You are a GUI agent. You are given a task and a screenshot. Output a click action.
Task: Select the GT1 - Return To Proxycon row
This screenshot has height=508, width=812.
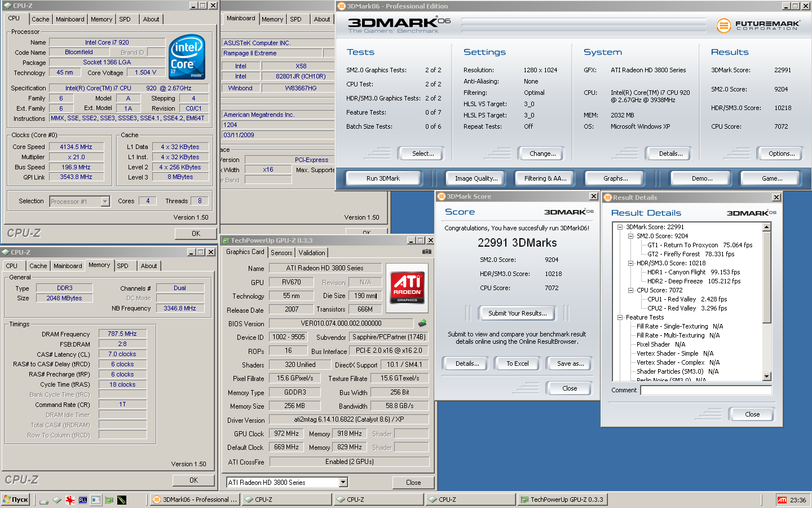coord(700,245)
